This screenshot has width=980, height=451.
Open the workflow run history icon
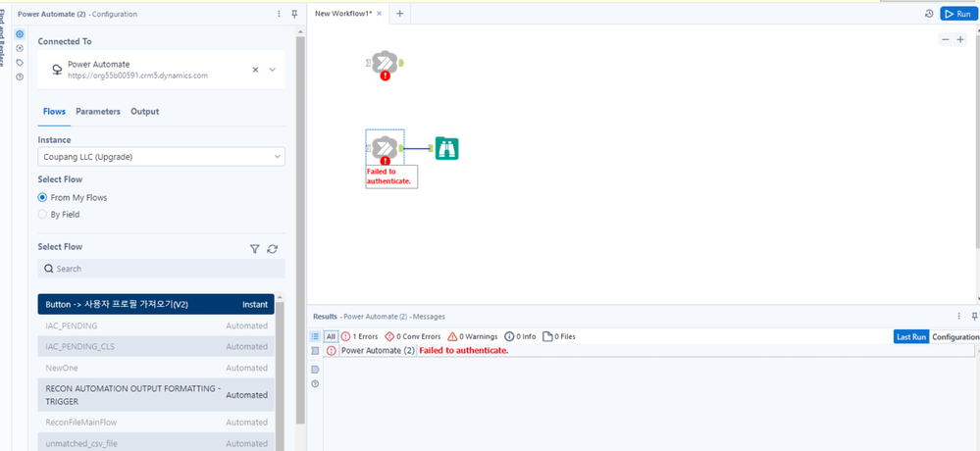(929, 14)
